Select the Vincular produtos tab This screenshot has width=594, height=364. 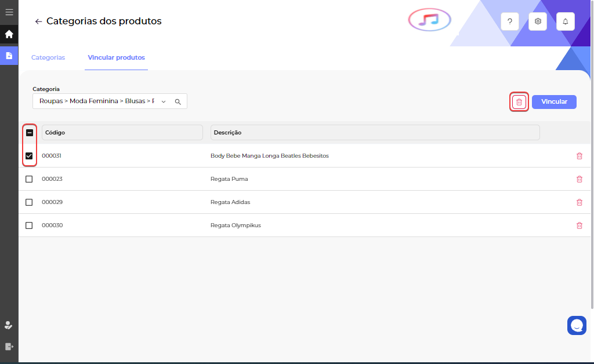[116, 57]
